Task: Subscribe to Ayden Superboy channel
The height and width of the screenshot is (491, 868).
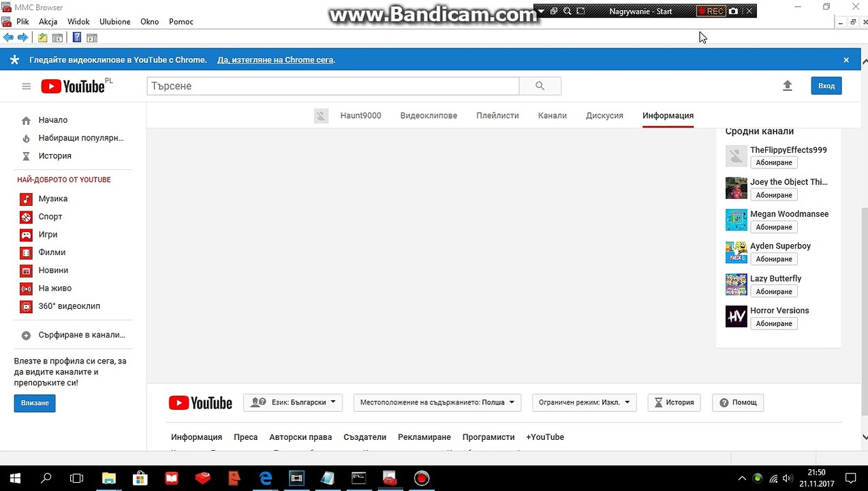Action: (774, 259)
